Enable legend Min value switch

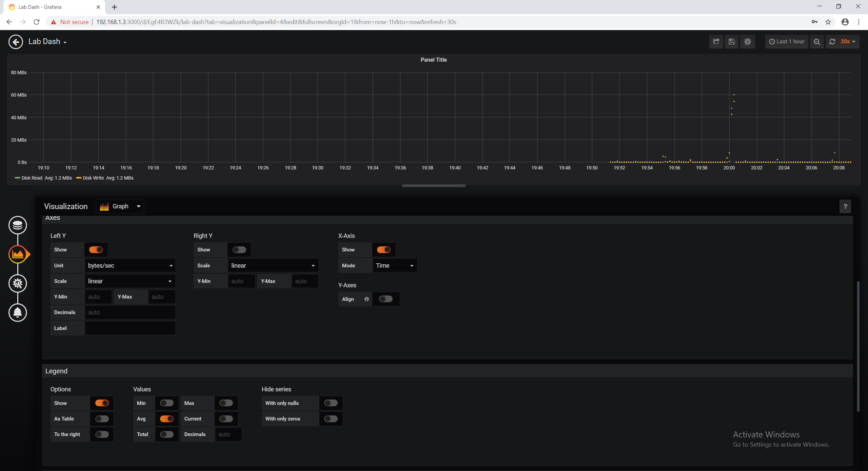(167, 403)
